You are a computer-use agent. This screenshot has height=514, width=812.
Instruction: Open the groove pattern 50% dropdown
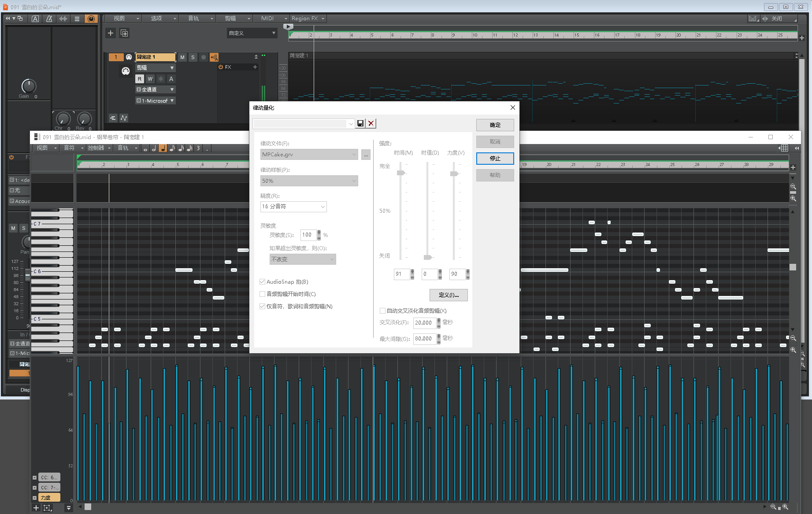pos(309,181)
